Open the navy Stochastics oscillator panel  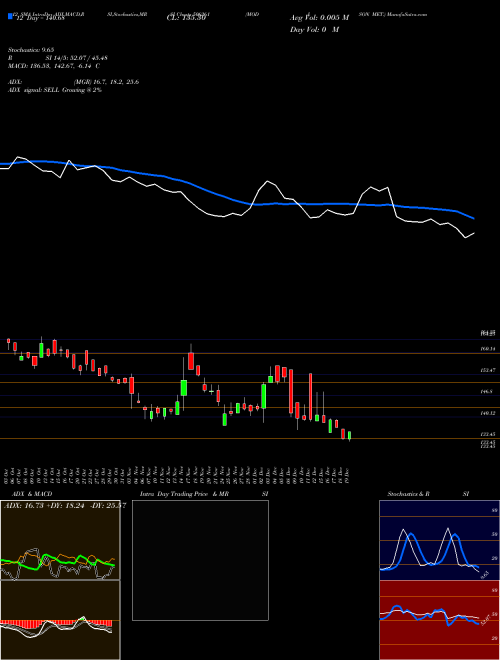tap(440, 540)
